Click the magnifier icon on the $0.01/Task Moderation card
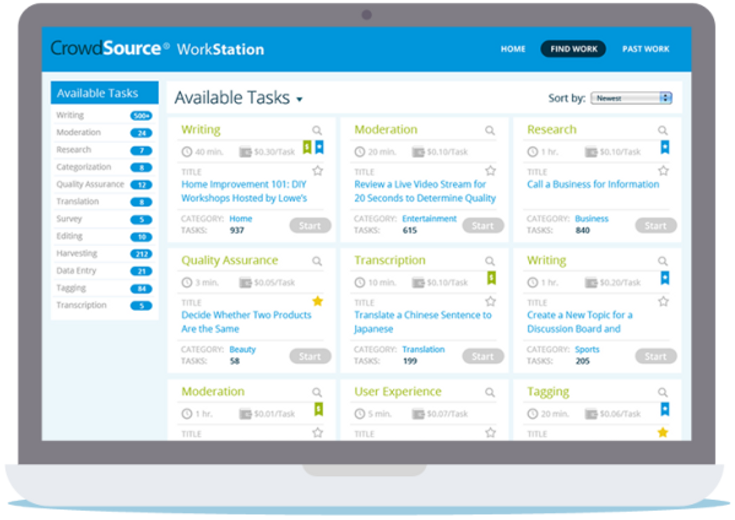735x520 pixels. coord(317,392)
